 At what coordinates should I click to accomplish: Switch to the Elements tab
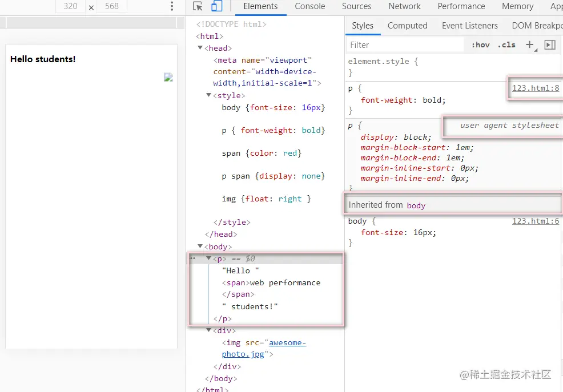(260, 6)
